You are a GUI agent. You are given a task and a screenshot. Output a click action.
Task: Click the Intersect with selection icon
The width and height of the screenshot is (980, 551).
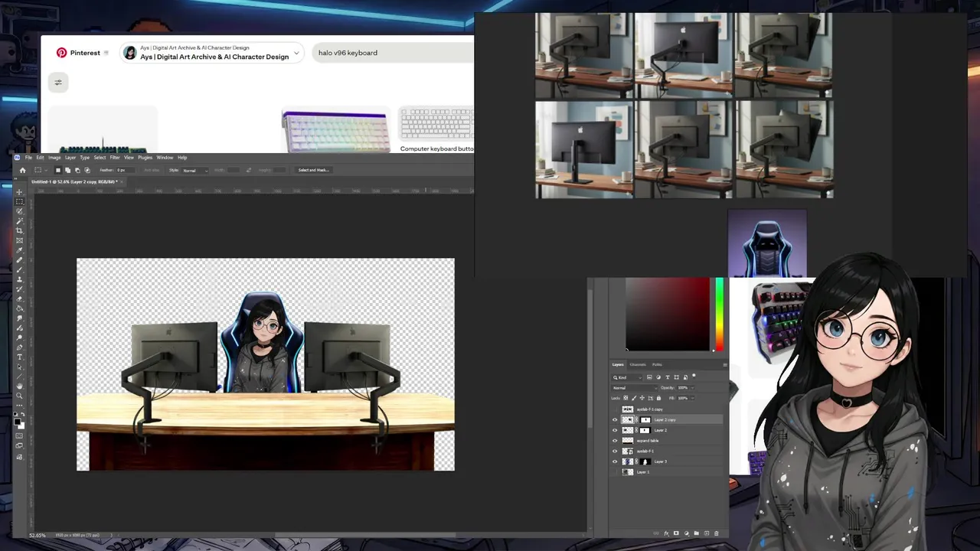pos(87,170)
